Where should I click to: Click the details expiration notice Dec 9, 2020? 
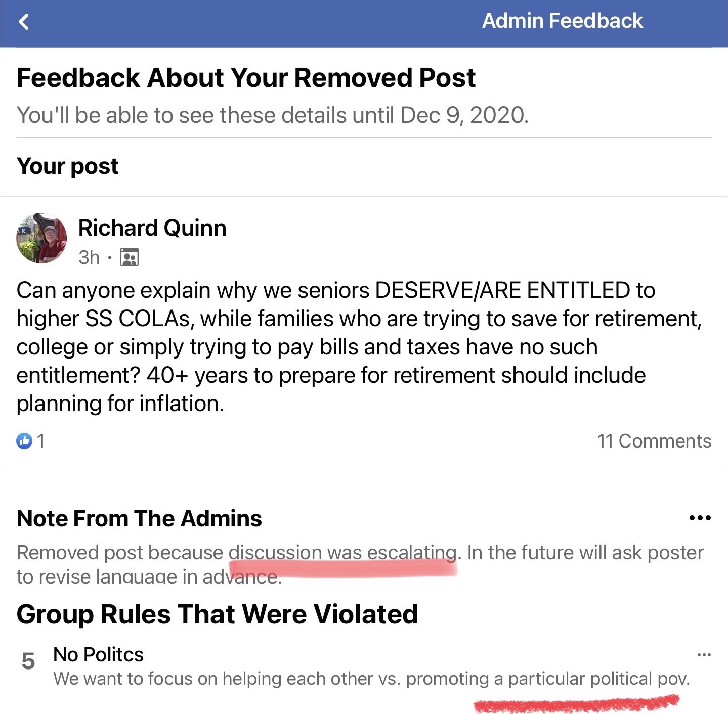(272, 115)
